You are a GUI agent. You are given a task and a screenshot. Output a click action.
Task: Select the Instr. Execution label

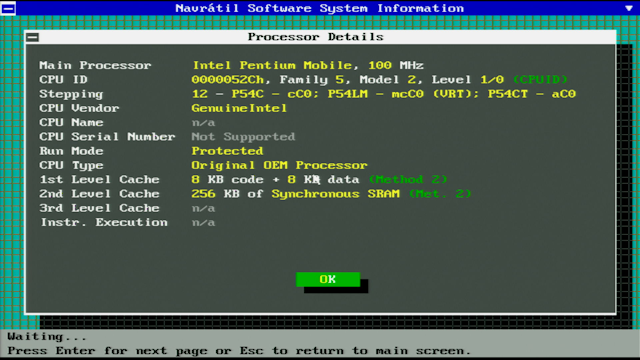click(x=104, y=222)
